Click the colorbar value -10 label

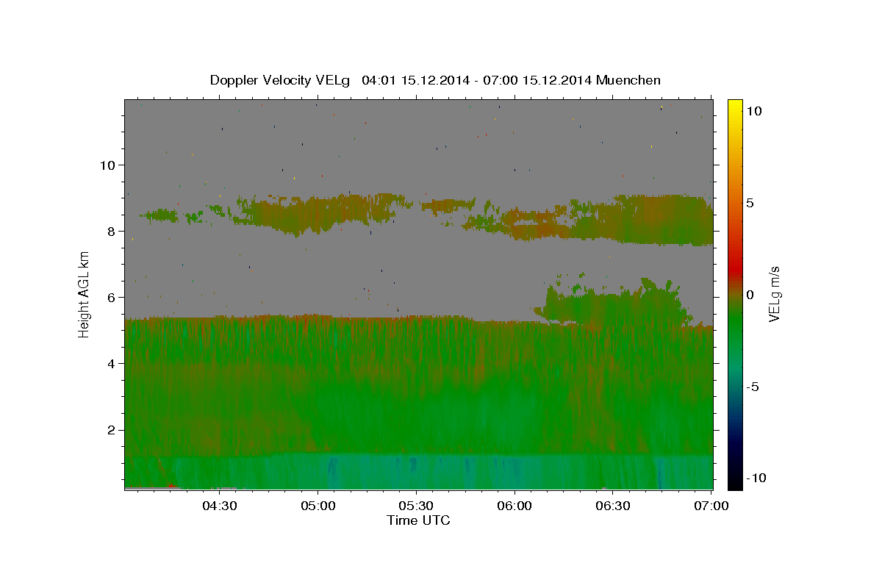click(x=757, y=478)
